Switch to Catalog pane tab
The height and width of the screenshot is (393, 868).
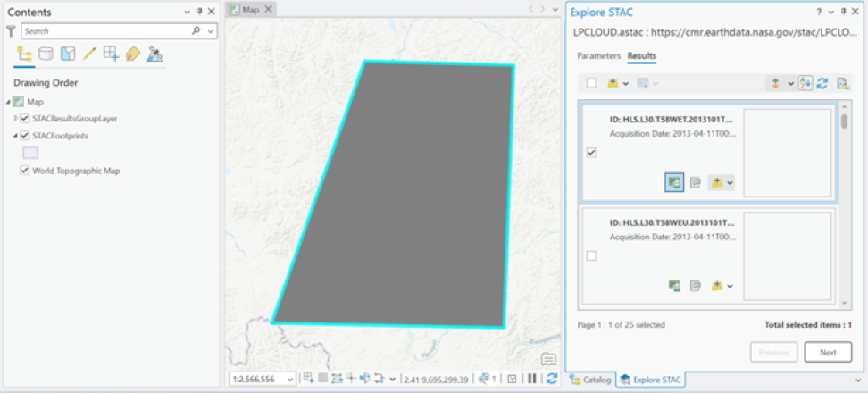coord(591,380)
